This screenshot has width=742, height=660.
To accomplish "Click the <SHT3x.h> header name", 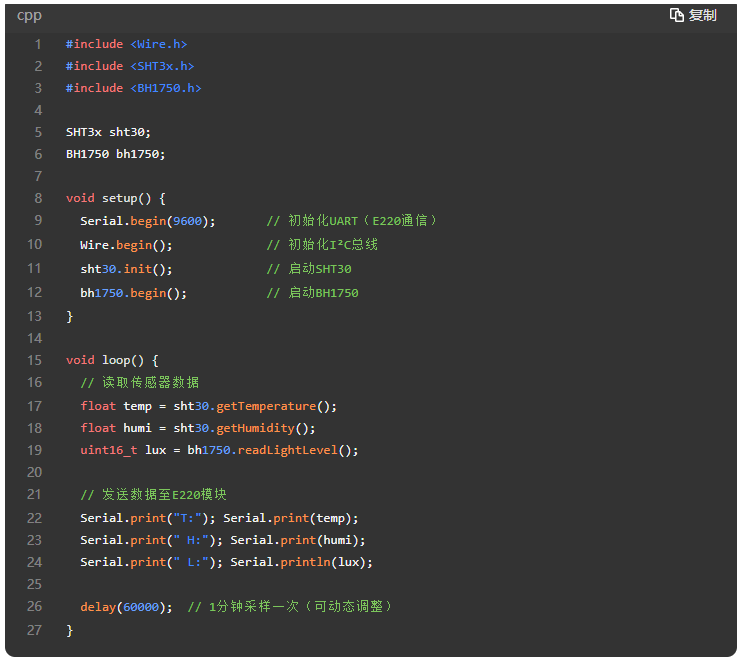I will (161, 66).
